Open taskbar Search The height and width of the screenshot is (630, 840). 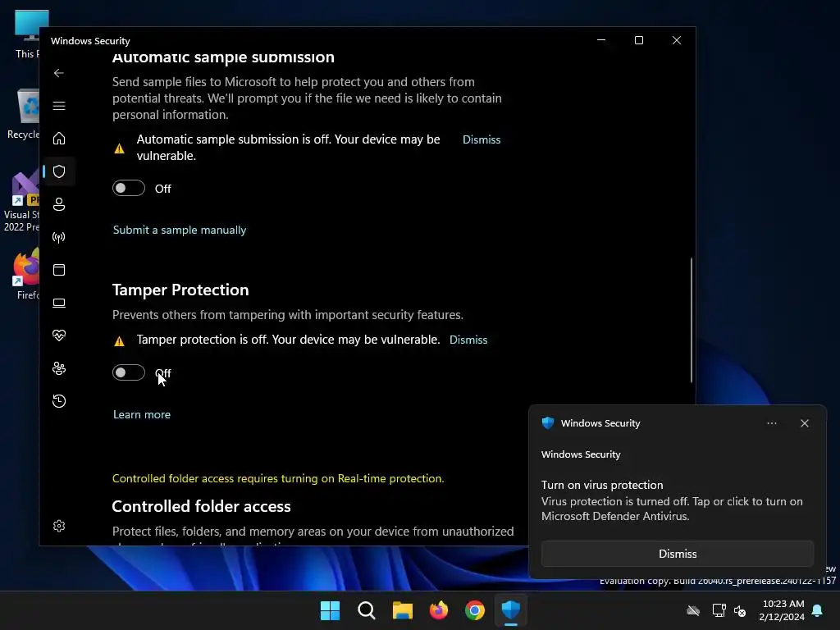pyautogui.click(x=367, y=610)
